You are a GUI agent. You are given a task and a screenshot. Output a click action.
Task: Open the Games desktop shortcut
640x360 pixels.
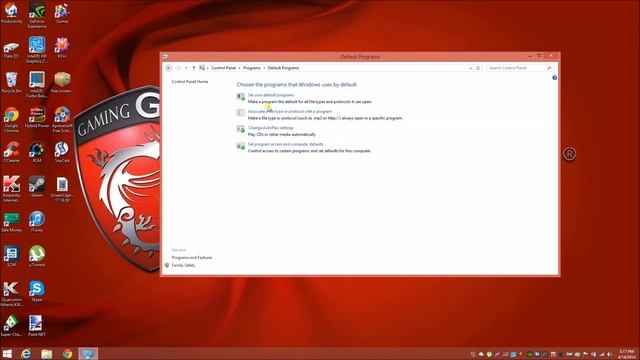pos(62,13)
